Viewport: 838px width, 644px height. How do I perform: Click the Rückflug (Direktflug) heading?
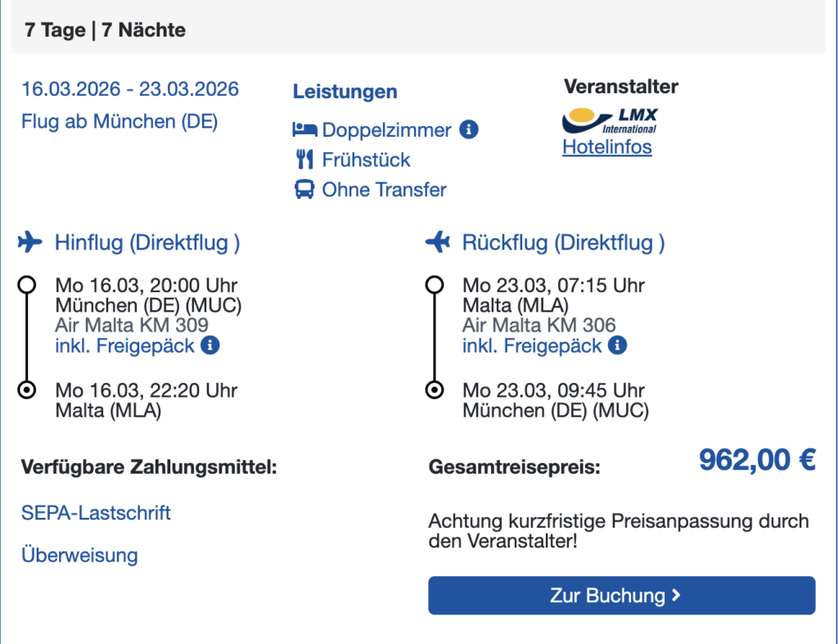coord(564,243)
